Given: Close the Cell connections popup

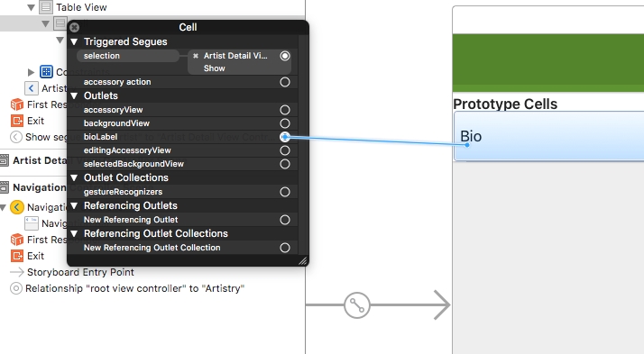Looking at the screenshot, I should pos(74,28).
